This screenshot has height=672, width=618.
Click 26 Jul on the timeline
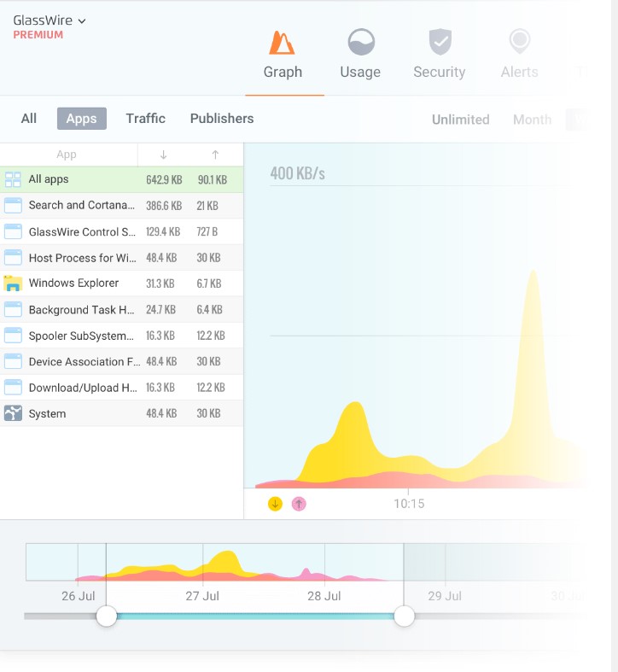point(78,596)
